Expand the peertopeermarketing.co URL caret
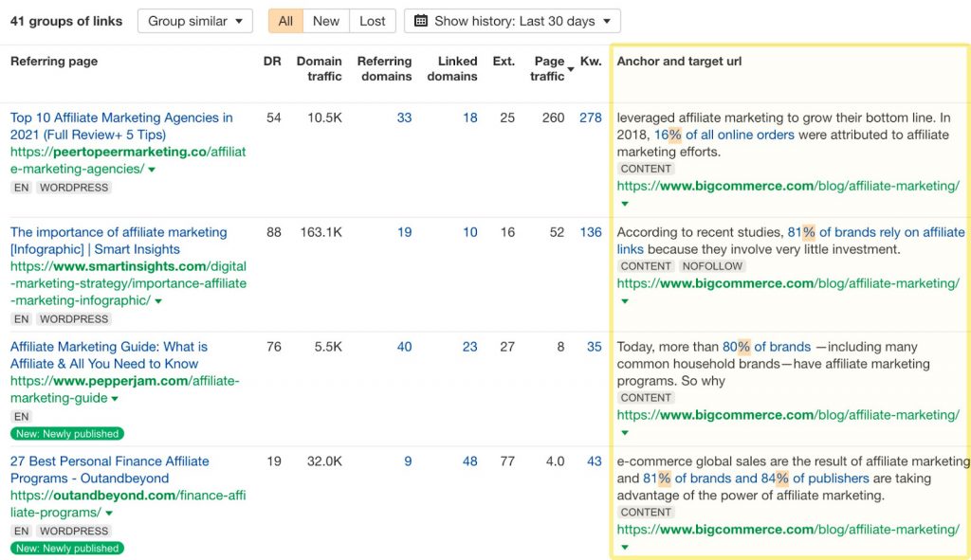 [152, 170]
